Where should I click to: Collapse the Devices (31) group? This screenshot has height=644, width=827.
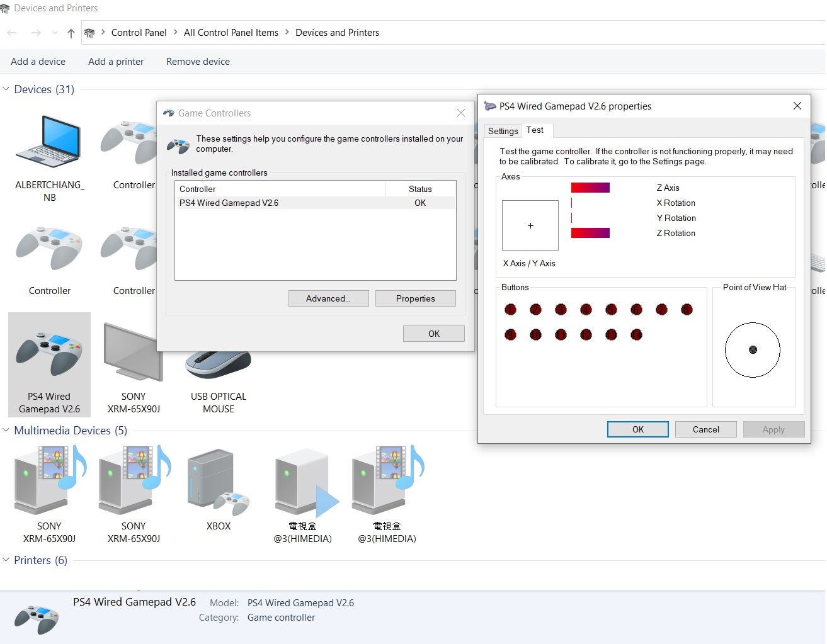pyautogui.click(x=6, y=89)
